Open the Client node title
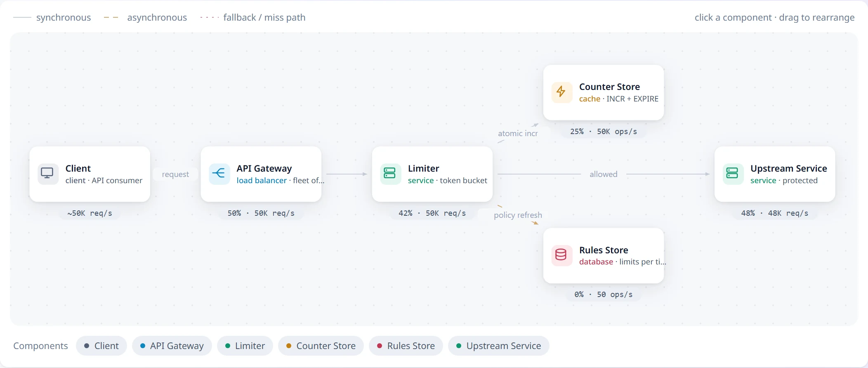The image size is (868, 368). 78,168
